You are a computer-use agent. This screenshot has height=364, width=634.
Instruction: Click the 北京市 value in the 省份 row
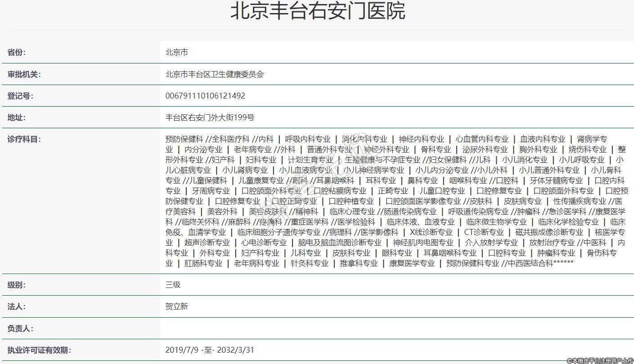[x=176, y=52]
